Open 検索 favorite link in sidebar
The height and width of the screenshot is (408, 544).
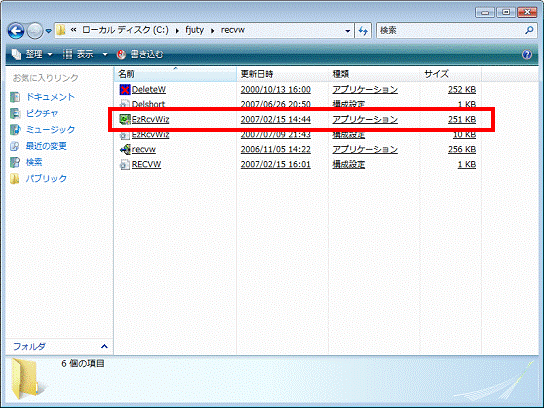pos(34,162)
